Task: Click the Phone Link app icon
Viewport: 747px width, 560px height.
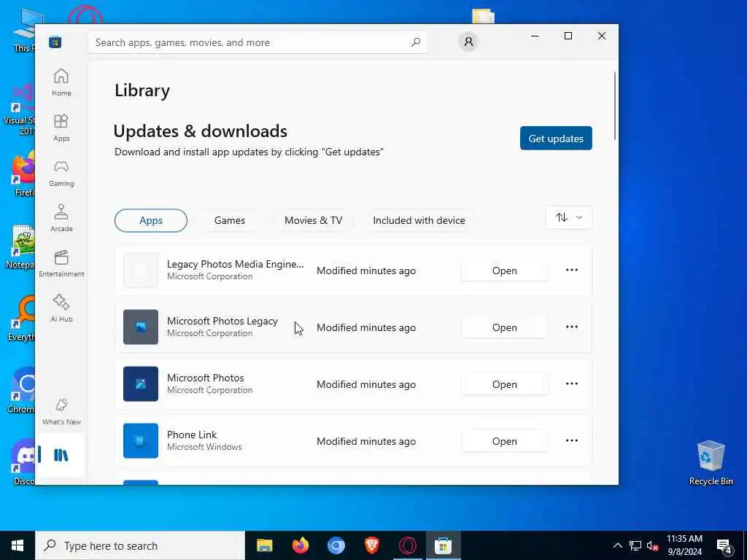Action: click(141, 441)
